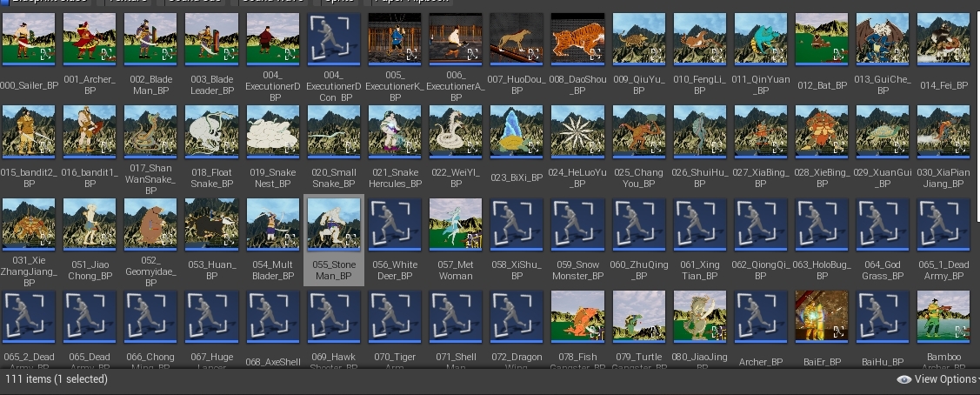Select the 078_Fish Gangster blueprint thumbnail
The image size is (980, 395).
[x=577, y=316]
